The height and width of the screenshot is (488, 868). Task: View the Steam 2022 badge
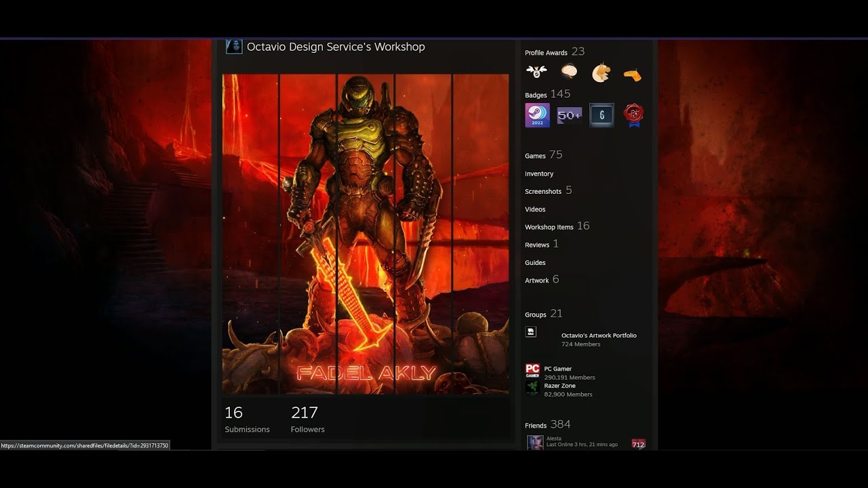point(537,115)
